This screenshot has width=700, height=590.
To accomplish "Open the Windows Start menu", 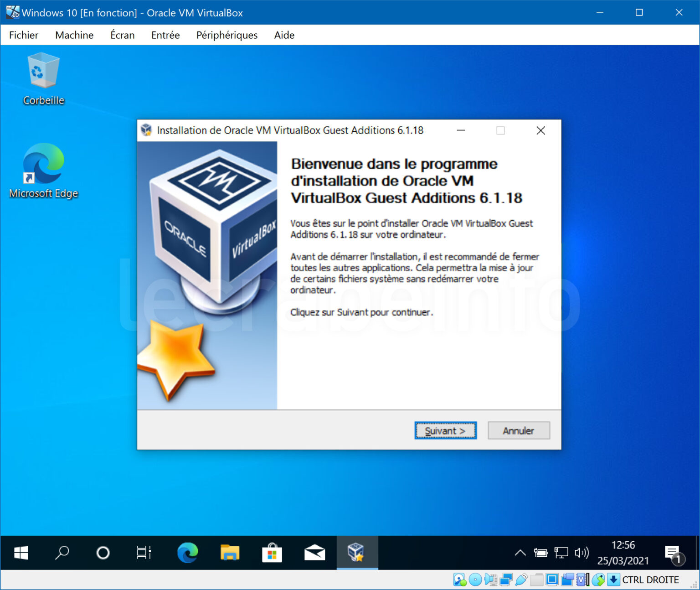I will coord(22,553).
